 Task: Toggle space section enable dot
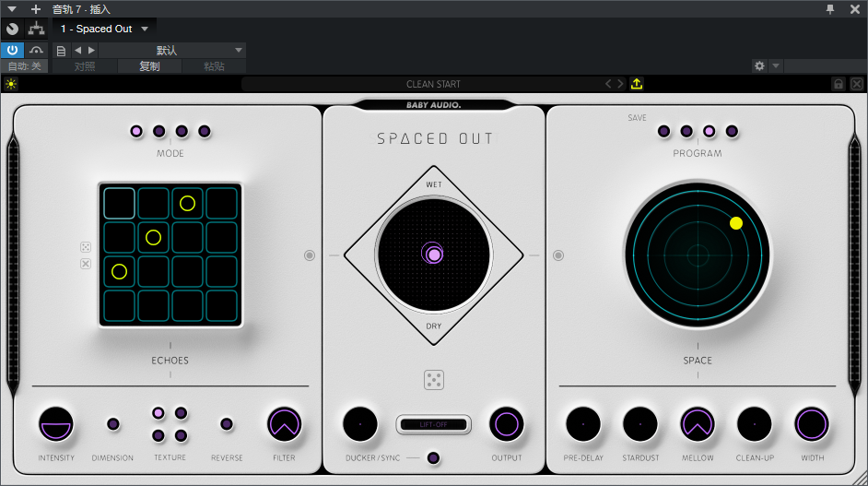point(558,255)
